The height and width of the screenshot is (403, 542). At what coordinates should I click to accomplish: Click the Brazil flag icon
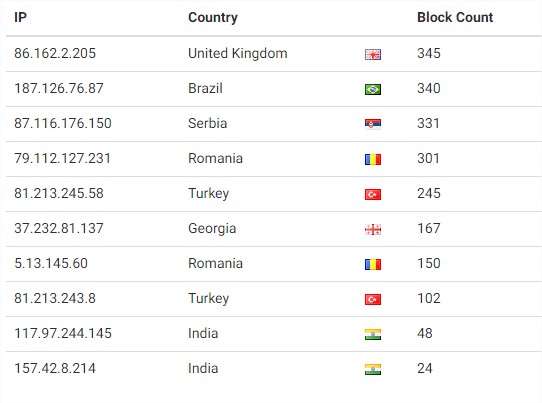[x=373, y=90]
